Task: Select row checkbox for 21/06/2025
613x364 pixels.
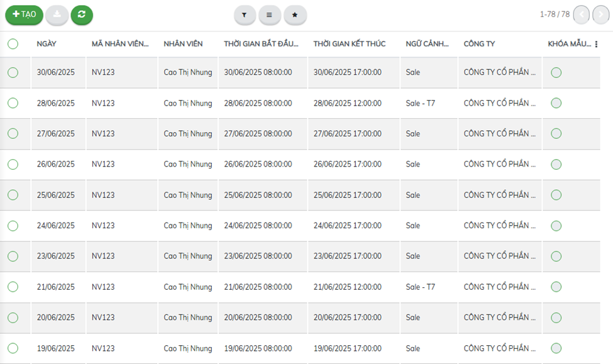Action: [x=13, y=287]
